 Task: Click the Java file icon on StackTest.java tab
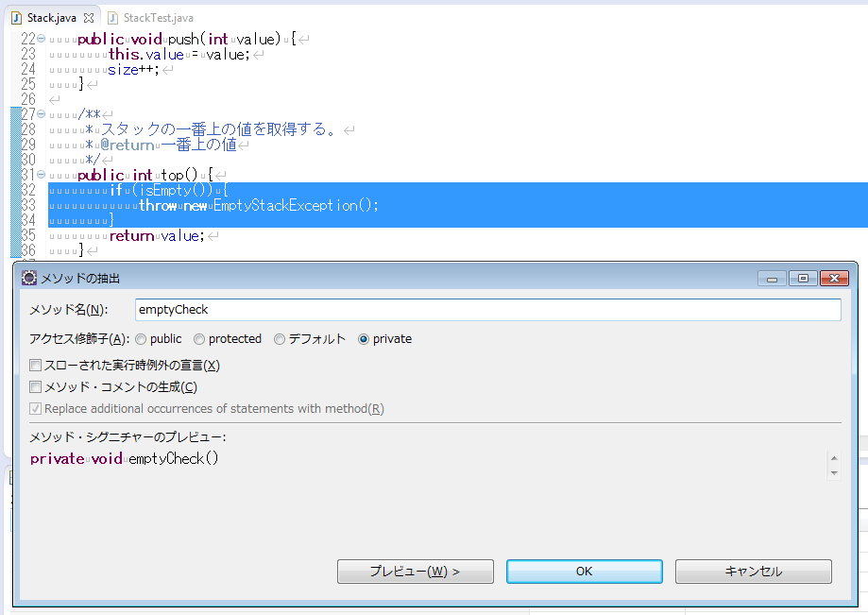click(113, 18)
